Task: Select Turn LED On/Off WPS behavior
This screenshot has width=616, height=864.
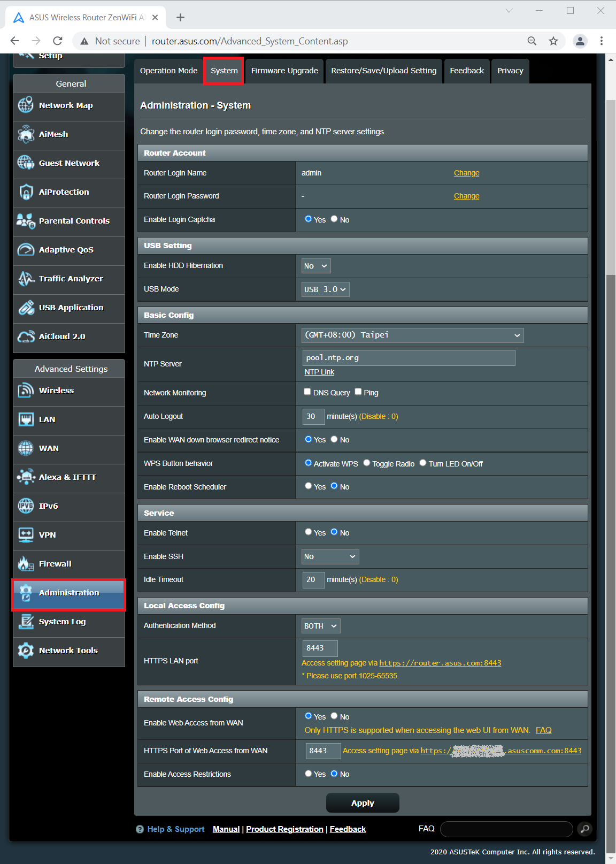Action: [x=423, y=463]
